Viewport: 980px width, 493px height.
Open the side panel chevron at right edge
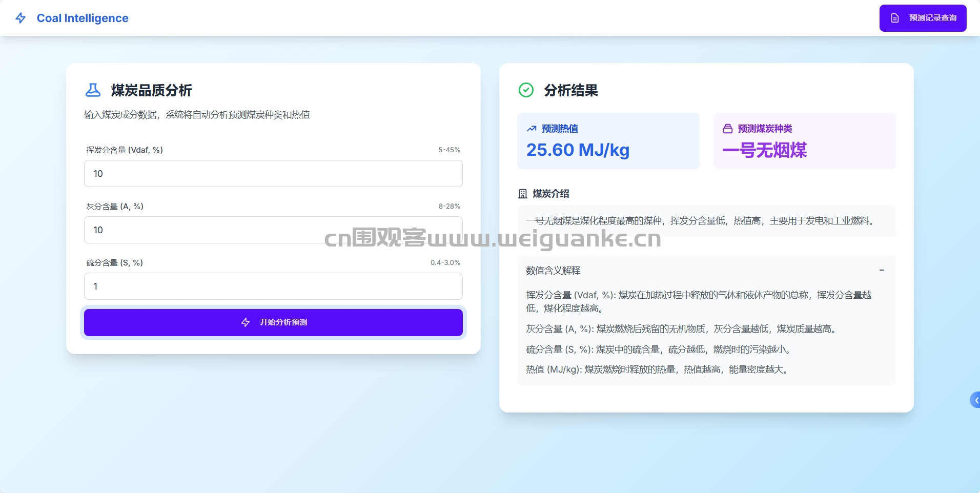tap(975, 400)
